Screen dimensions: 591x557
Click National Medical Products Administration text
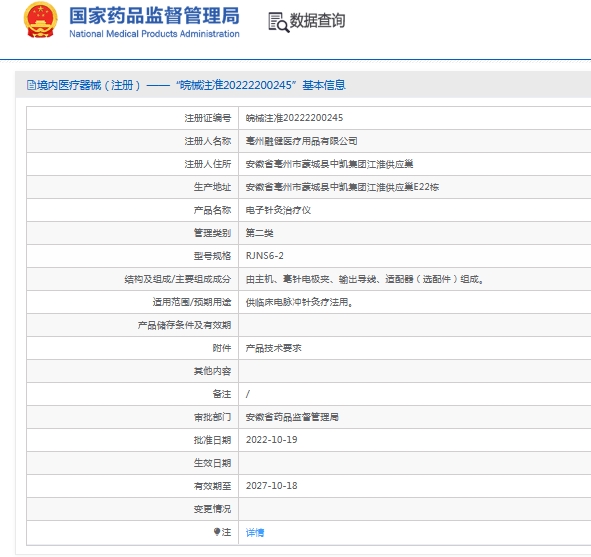[x=154, y=34]
